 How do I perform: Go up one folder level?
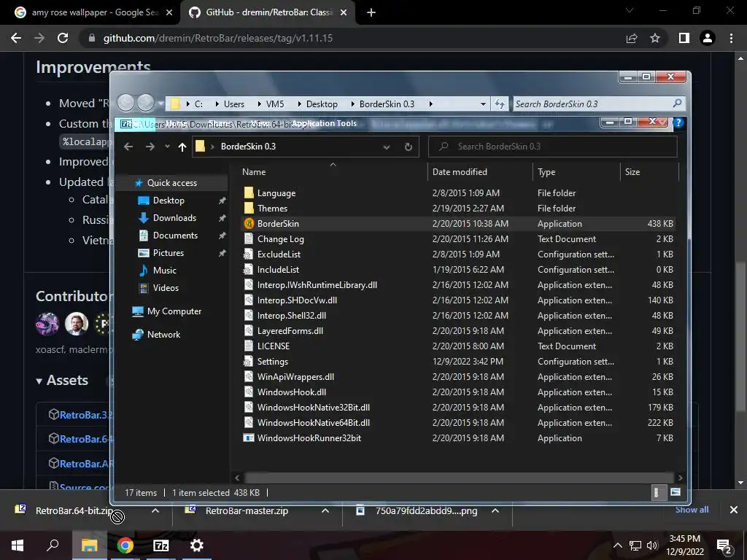tap(182, 147)
